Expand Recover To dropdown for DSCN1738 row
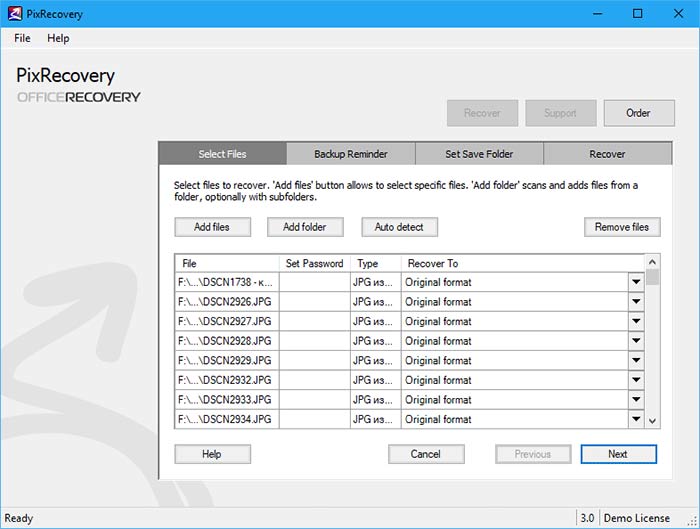700x529 pixels. [636, 282]
